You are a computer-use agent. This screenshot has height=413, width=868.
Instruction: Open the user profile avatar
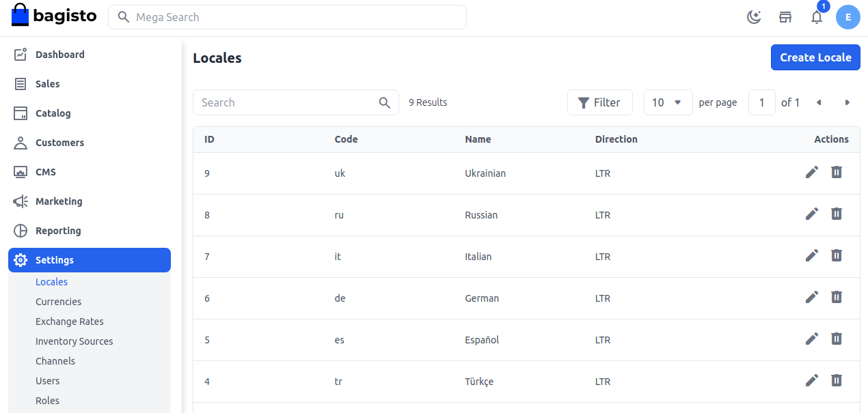point(847,17)
